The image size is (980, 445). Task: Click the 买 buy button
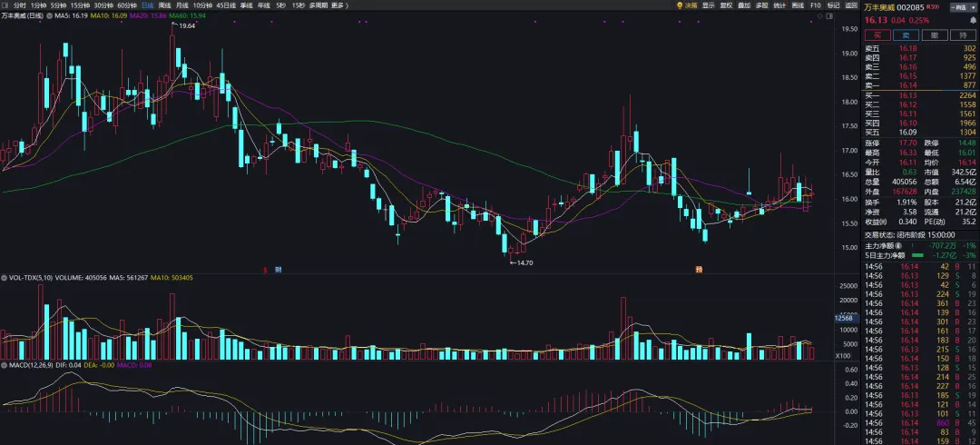pos(877,35)
